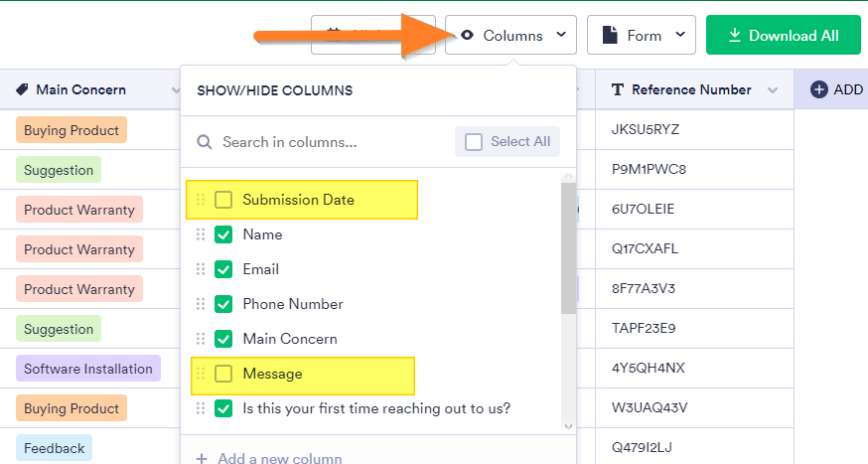Click the eye icon on Columns button
Image resolution: width=868 pixels, height=464 pixels.
pos(468,36)
